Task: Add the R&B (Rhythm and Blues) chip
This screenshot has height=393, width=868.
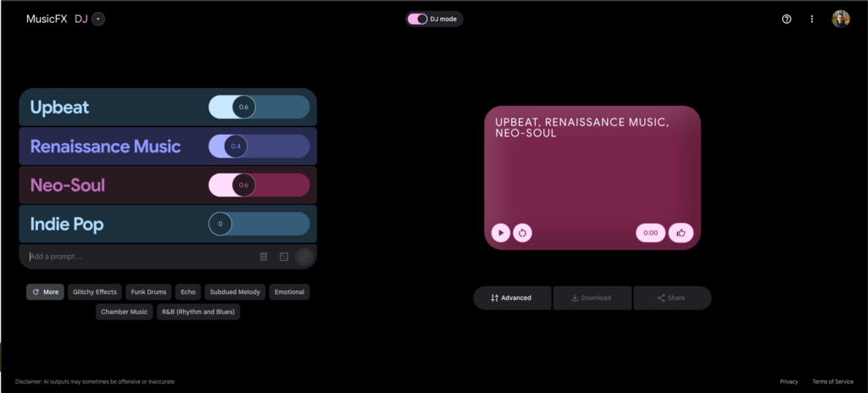Action: (x=198, y=312)
